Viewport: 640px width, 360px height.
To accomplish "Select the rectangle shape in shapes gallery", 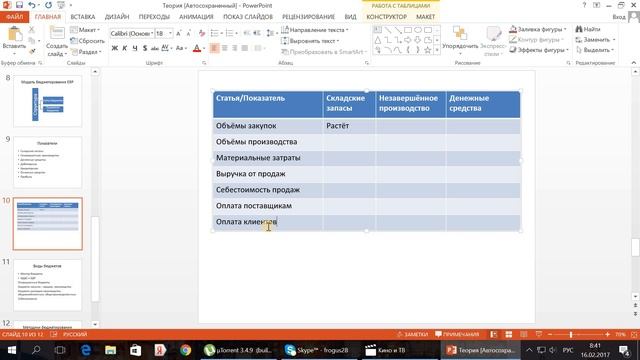I will tap(408, 30).
